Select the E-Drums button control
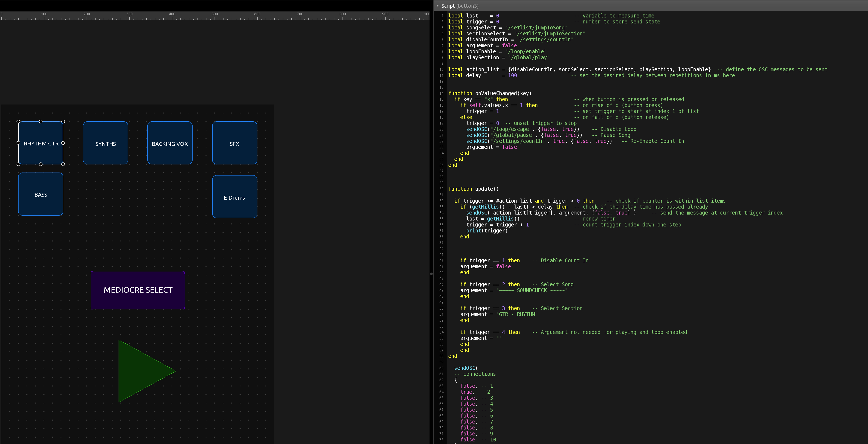 [235, 197]
